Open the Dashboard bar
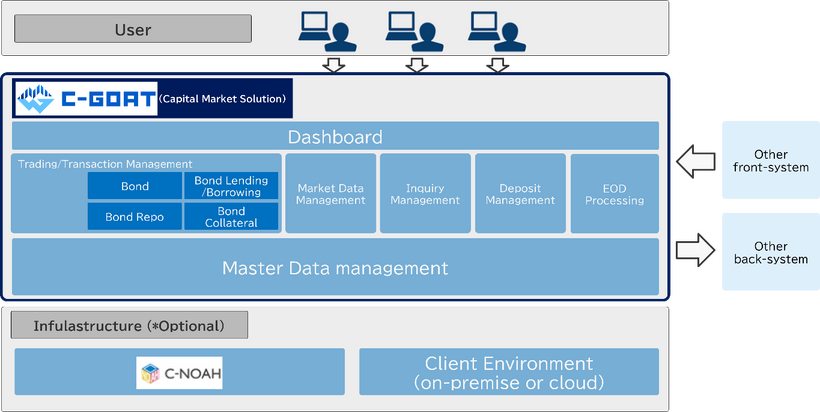Screen dimensions: 820x412 coord(335,136)
